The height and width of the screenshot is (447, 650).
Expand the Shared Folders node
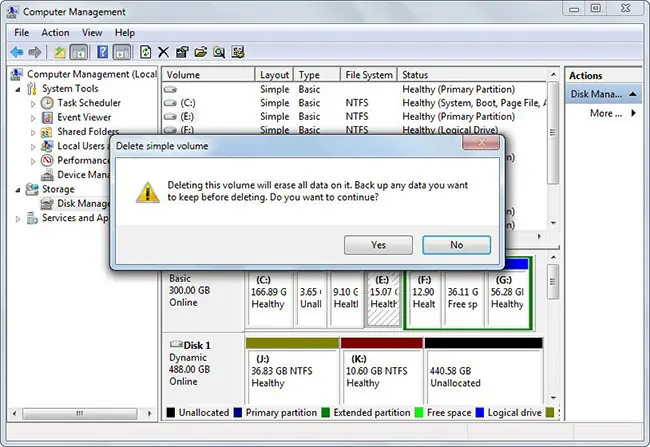coord(33,133)
